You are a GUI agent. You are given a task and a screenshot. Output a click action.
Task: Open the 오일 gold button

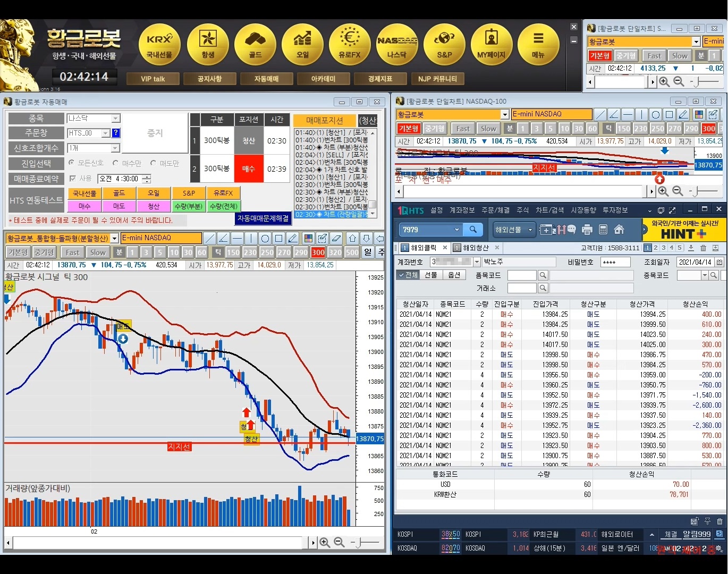pyautogui.click(x=302, y=45)
